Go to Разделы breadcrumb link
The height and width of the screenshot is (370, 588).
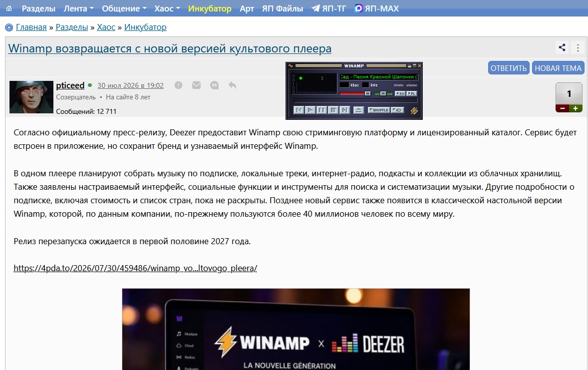coord(71,27)
